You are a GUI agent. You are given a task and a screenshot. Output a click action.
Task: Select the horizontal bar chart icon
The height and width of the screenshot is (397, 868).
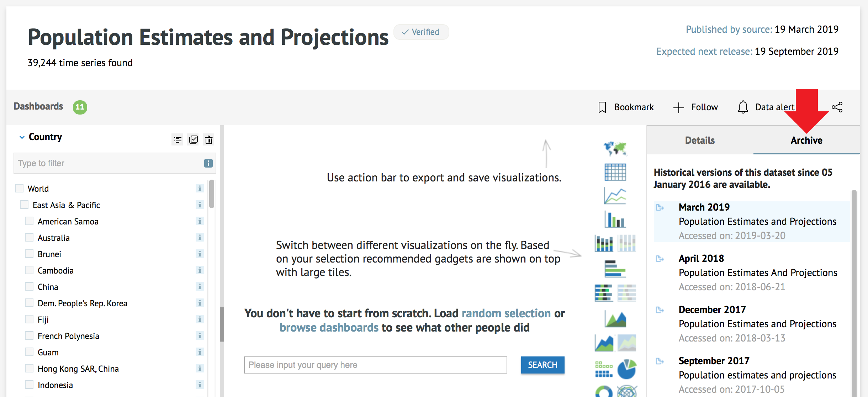pyautogui.click(x=615, y=269)
